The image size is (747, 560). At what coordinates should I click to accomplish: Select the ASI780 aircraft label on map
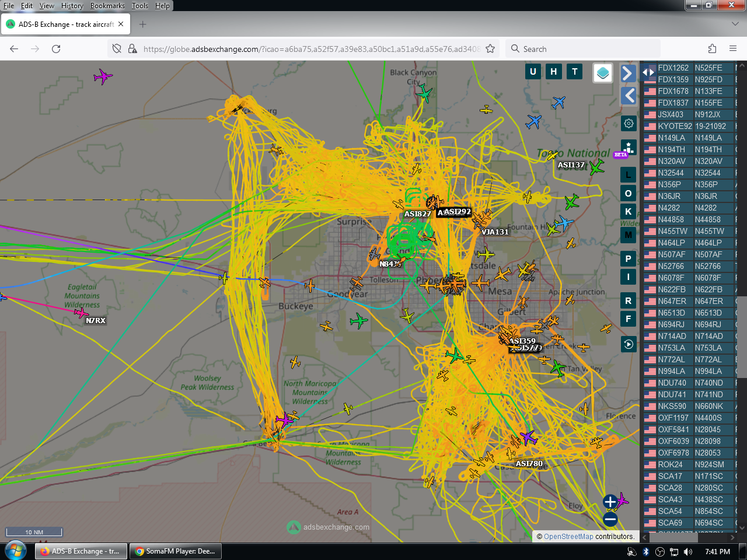click(529, 464)
